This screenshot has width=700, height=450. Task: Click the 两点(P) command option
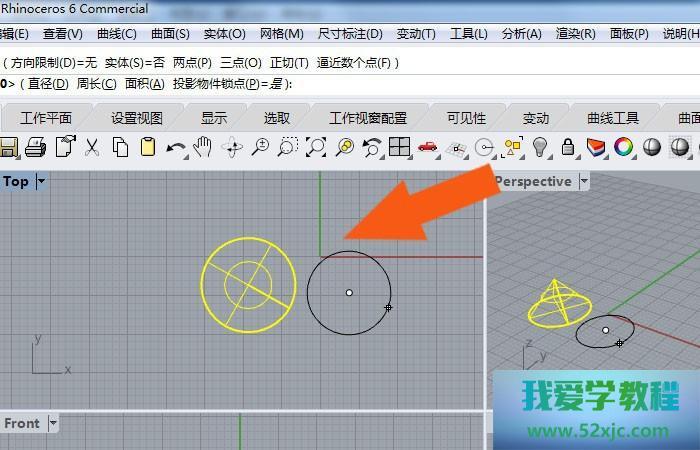pyautogui.click(x=192, y=63)
